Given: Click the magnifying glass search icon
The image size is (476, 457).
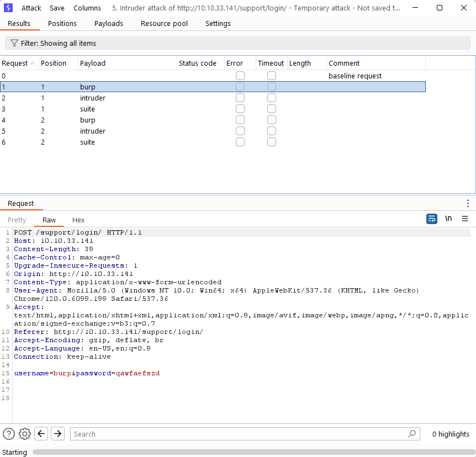Looking at the screenshot, I should (x=412, y=434).
